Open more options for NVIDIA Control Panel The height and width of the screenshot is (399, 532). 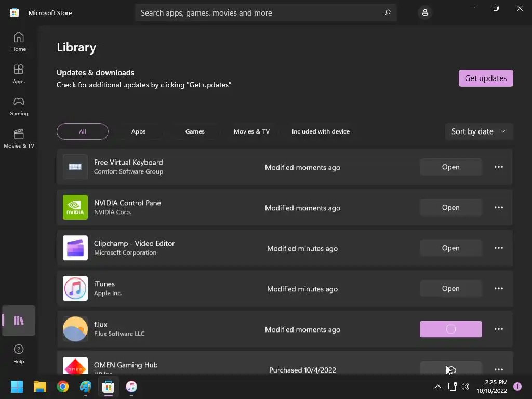(x=498, y=207)
